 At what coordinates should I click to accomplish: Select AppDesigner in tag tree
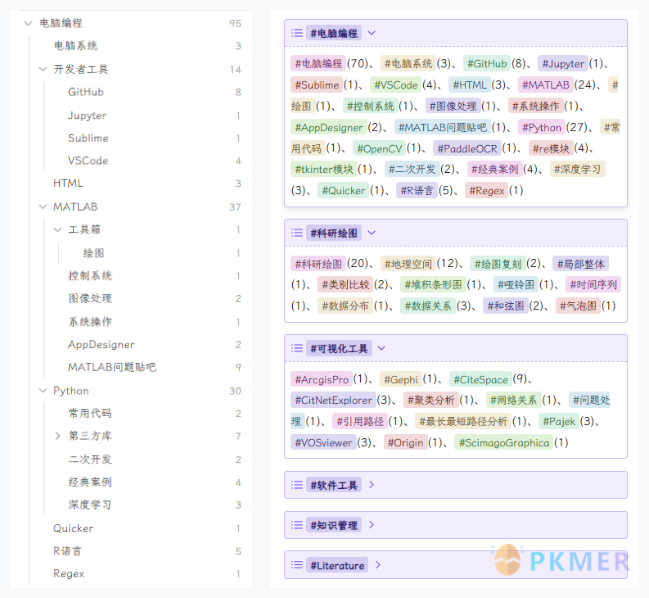click(101, 344)
